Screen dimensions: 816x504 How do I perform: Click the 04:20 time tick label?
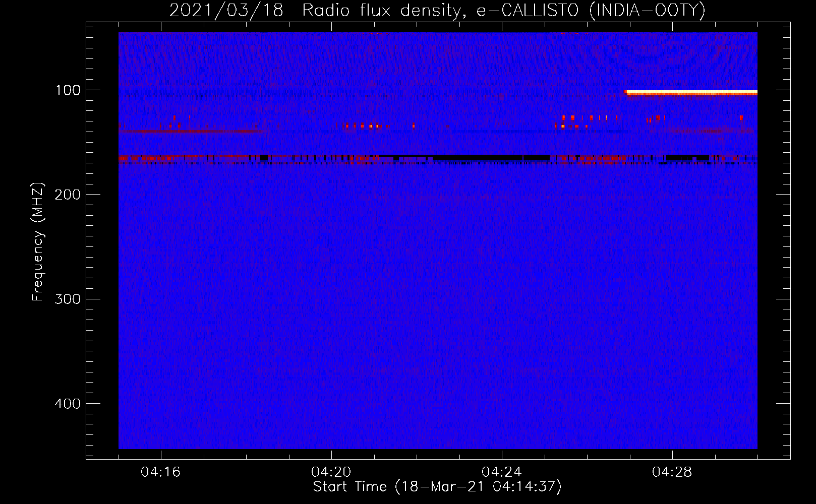331,472
